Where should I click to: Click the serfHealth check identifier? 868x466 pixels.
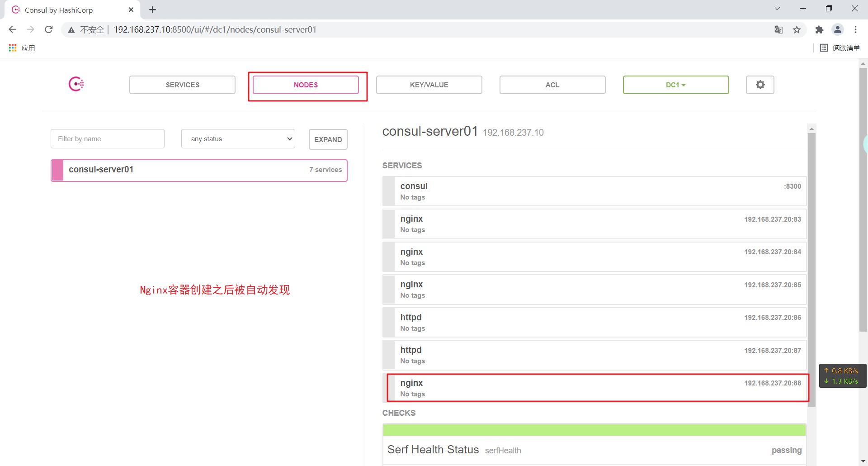(x=503, y=451)
